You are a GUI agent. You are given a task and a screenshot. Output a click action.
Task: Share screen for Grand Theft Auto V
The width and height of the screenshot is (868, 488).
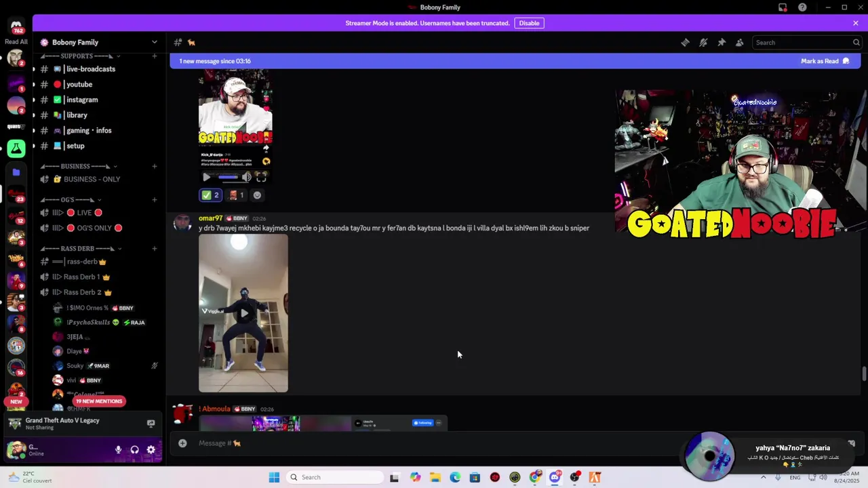151,424
